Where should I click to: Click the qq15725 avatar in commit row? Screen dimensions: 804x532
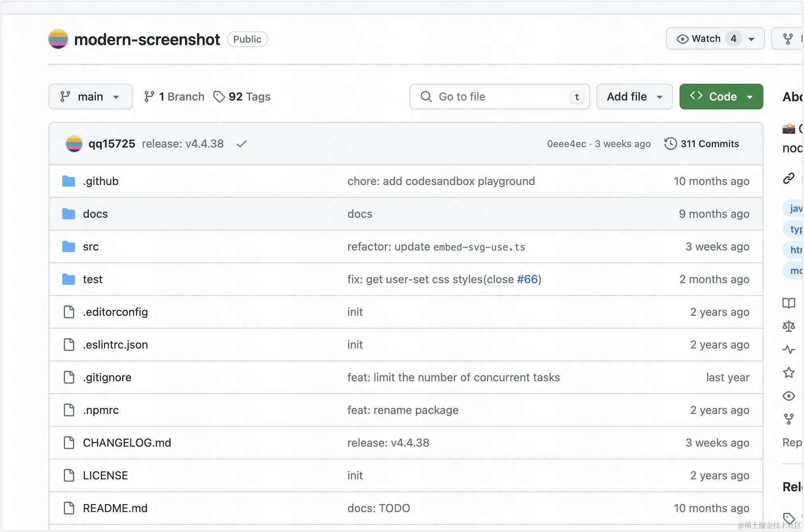tap(74, 144)
